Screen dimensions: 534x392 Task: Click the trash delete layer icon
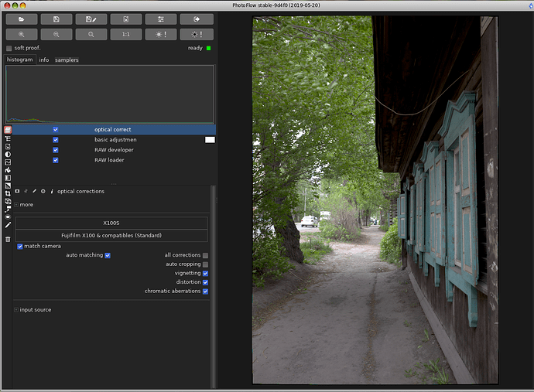(8, 239)
